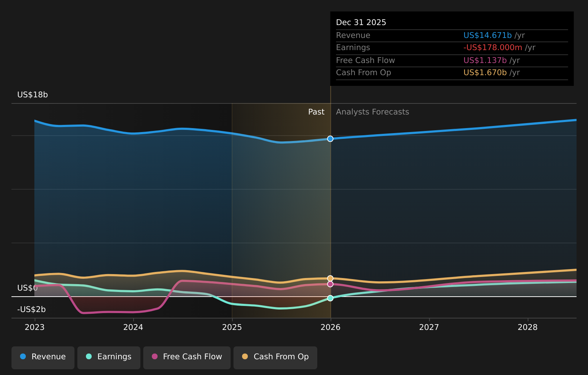Image resolution: width=588 pixels, height=375 pixels.
Task: Select the Free Cash Flow marker at Dec 2025
Action: [x=330, y=284]
